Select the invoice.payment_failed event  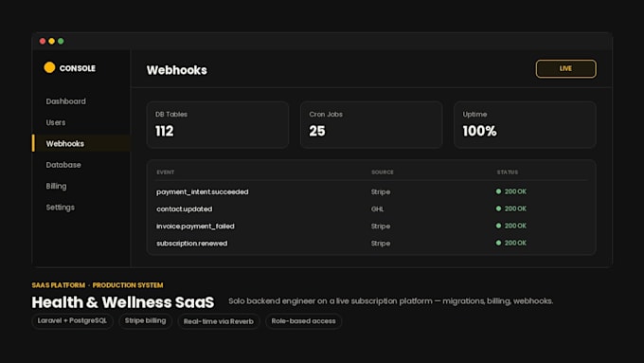point(195,227)
